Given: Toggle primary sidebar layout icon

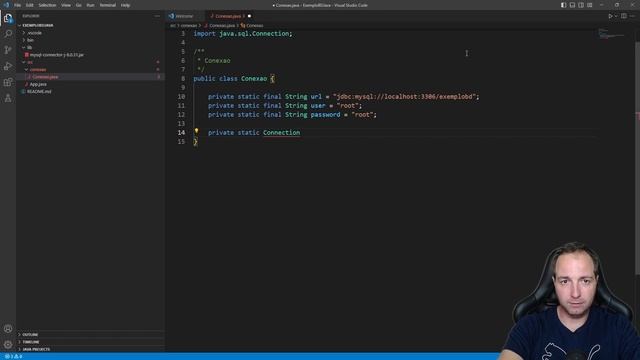Looking at the screenshot, I should (x=563, y=5).
